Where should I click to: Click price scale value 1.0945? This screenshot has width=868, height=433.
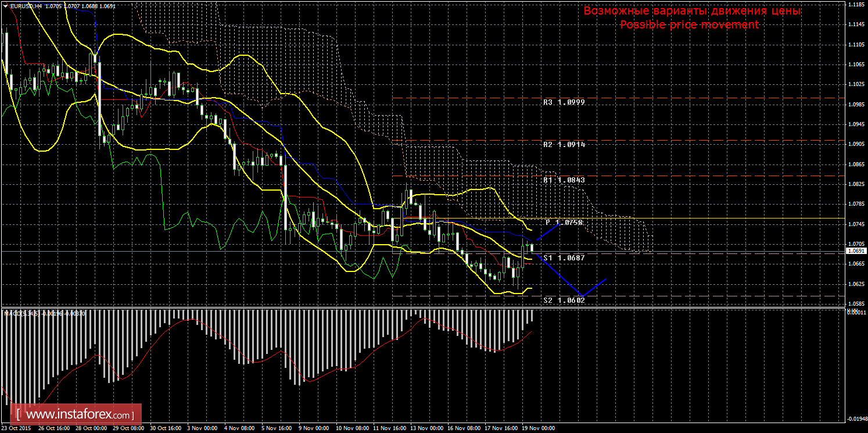856,124
